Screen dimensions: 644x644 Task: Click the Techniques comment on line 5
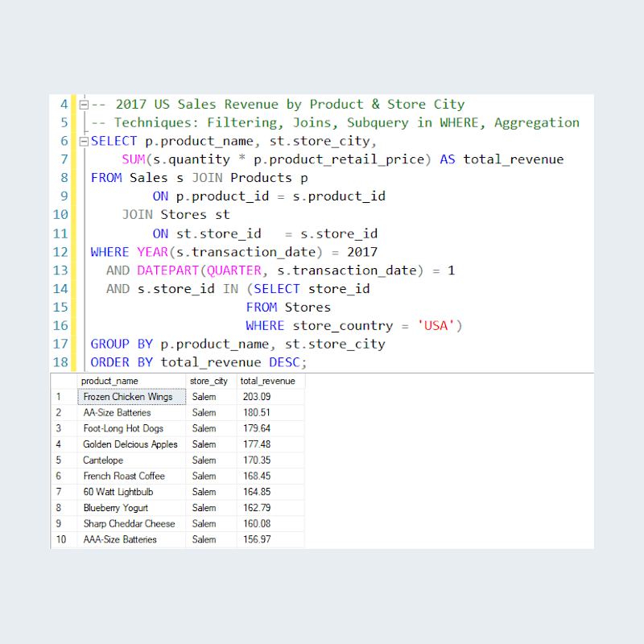click(335, 123)
